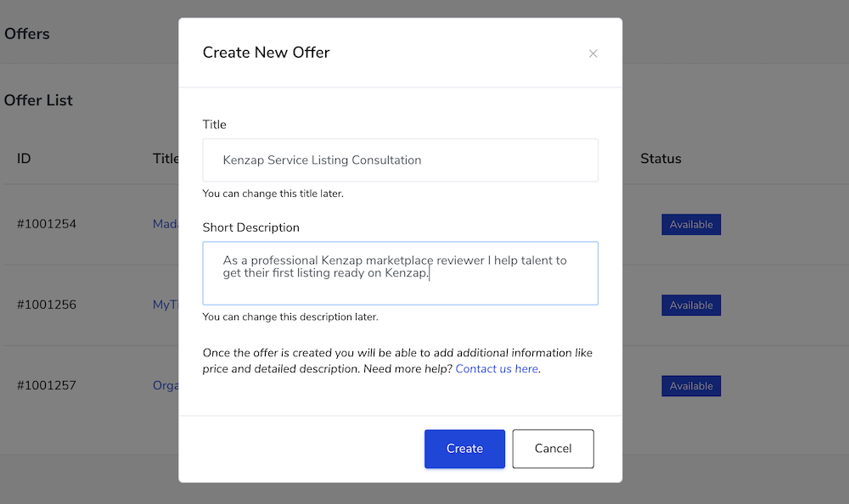Focus the Short Description text area

pyautogui.click(x=400, y=273)
